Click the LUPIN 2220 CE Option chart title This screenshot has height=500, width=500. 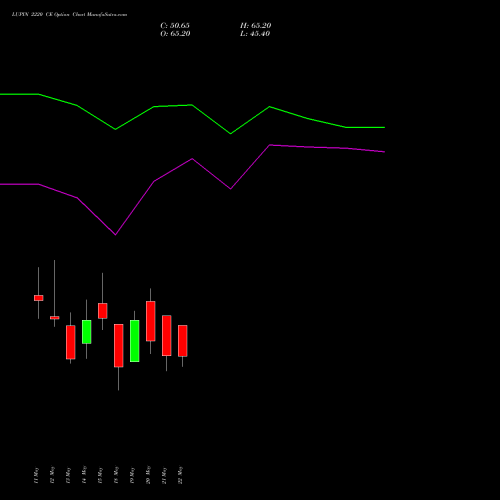click(69, 15)
